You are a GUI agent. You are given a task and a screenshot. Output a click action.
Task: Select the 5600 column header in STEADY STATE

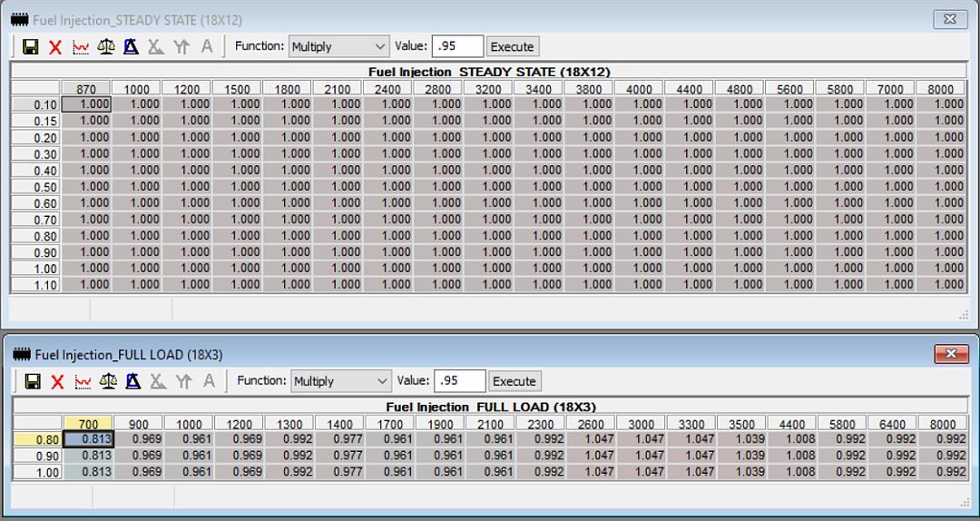pyautogui.click(x=790, y=89)
